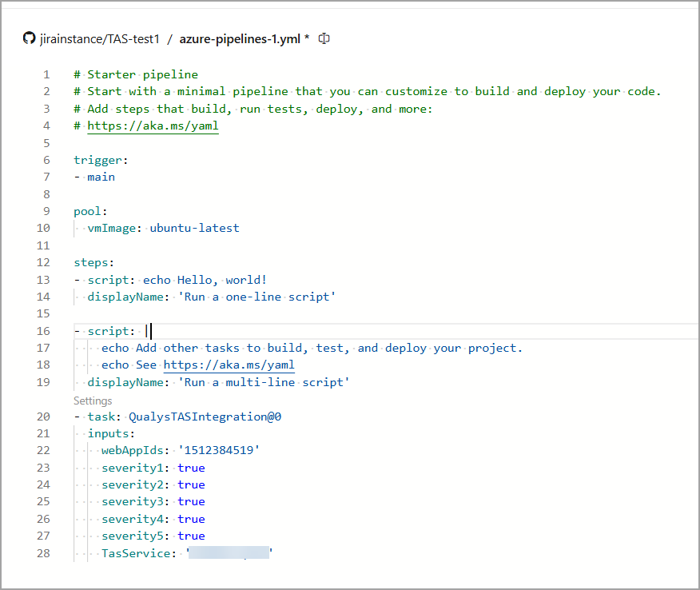Click the true value of severity5

click(x=191, y=536)
